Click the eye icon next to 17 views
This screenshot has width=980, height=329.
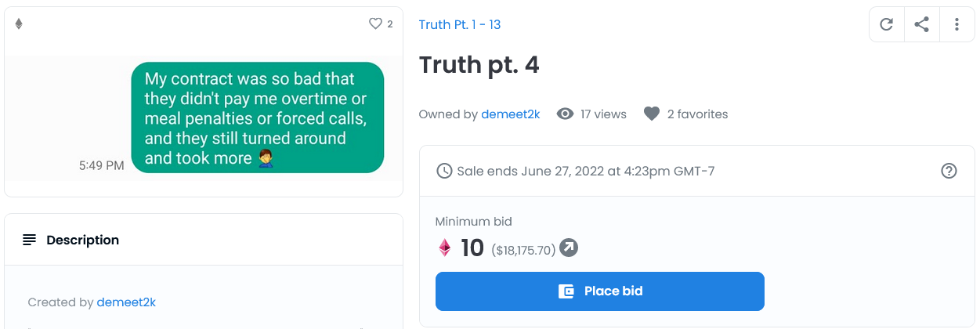[x=565, y=114]
